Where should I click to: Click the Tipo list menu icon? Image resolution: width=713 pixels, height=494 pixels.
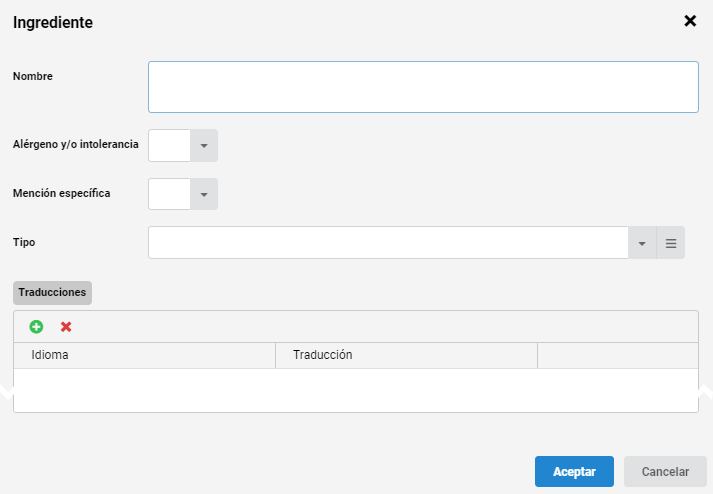click(671, 243)
